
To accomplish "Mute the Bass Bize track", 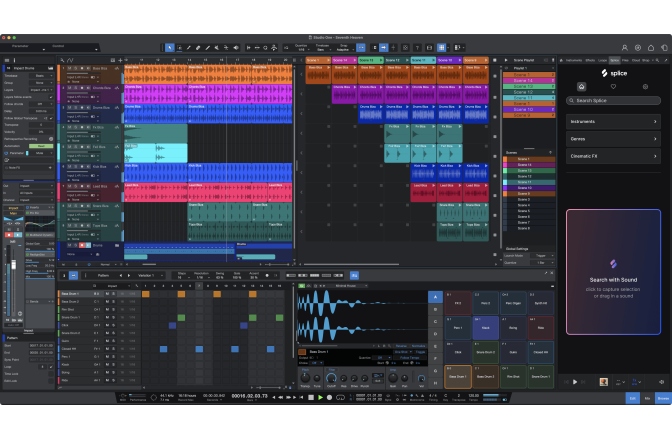I will point(69,68).
